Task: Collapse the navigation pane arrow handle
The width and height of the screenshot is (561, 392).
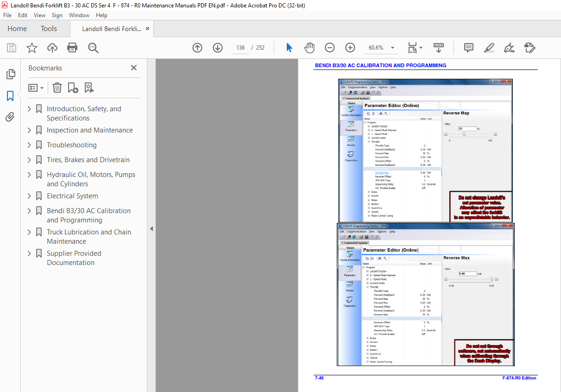Action: tap(151, 228)
